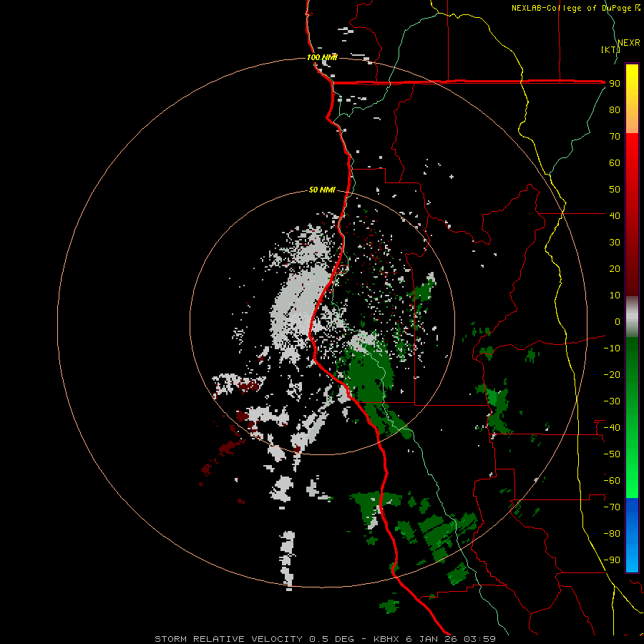
Task: Click the 03:59 timestamp in footer
Action: [479, 639]
